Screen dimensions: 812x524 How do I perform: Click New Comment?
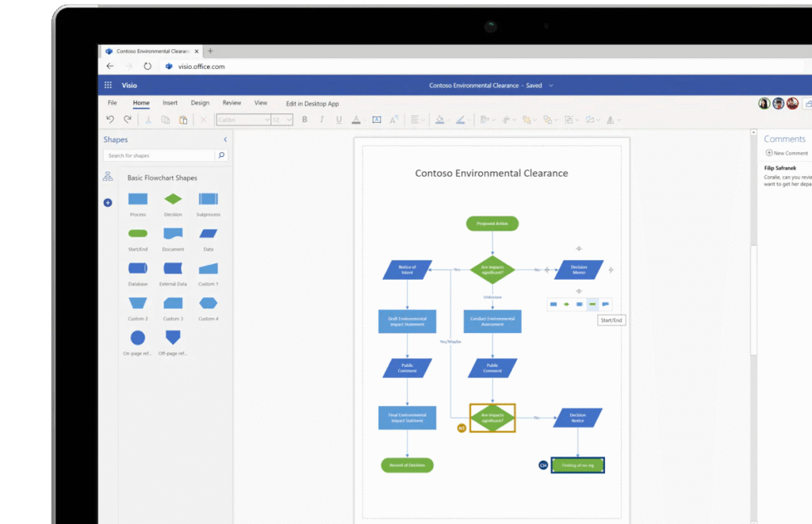(787, 153)
